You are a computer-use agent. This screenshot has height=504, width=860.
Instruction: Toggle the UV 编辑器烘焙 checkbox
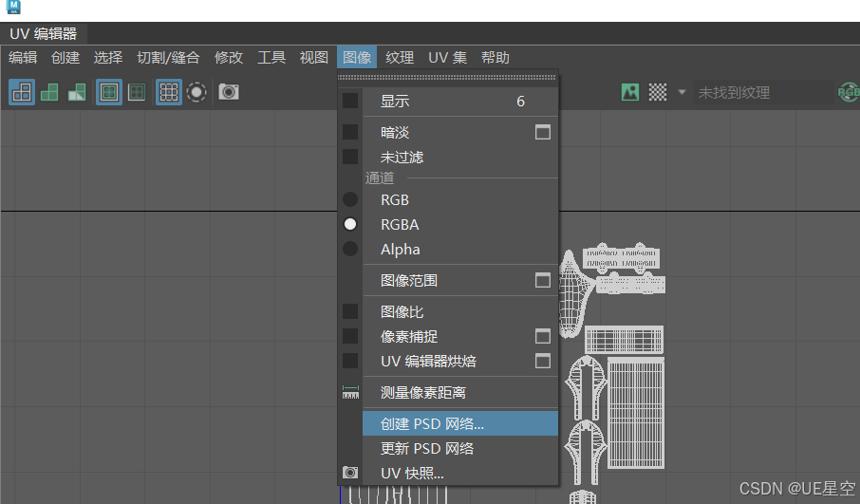(x=350, y=361)
